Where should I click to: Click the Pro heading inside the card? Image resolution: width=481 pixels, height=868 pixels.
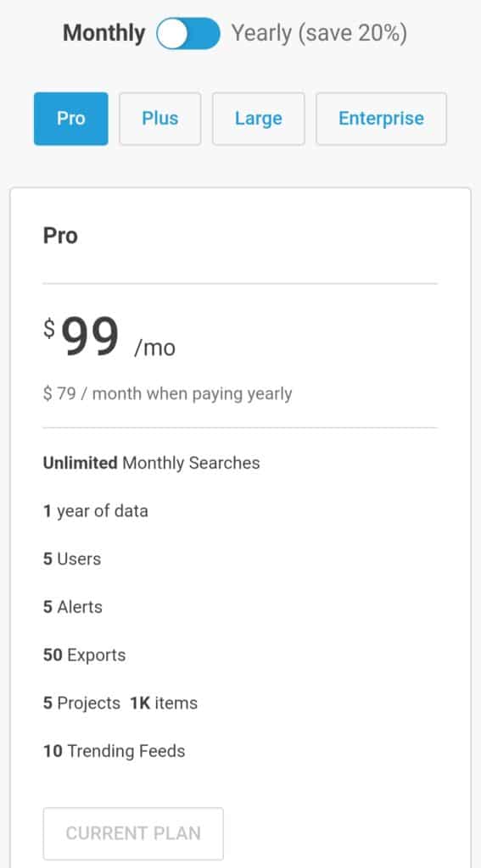point(60,236)
